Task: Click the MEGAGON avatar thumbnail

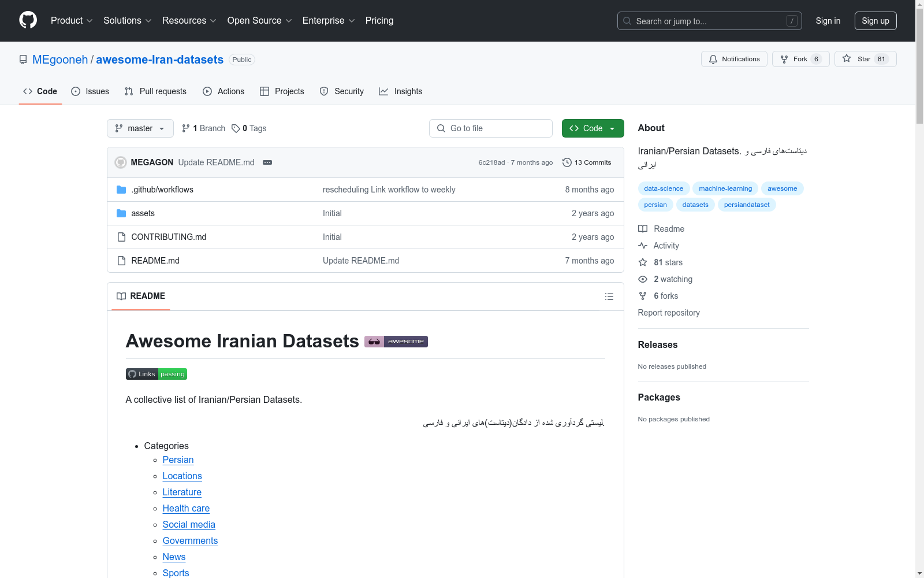Action: click(121, 162)
